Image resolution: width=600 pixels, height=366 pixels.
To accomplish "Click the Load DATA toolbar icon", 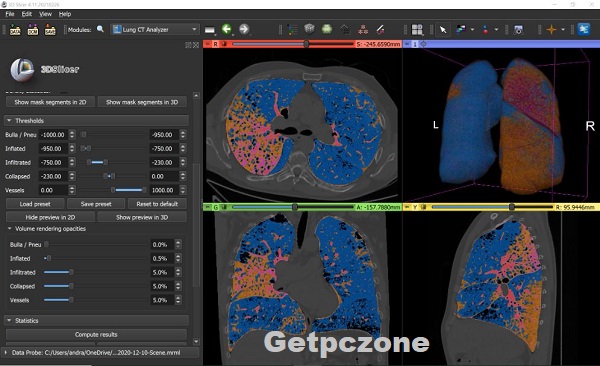I will (15, 29).
